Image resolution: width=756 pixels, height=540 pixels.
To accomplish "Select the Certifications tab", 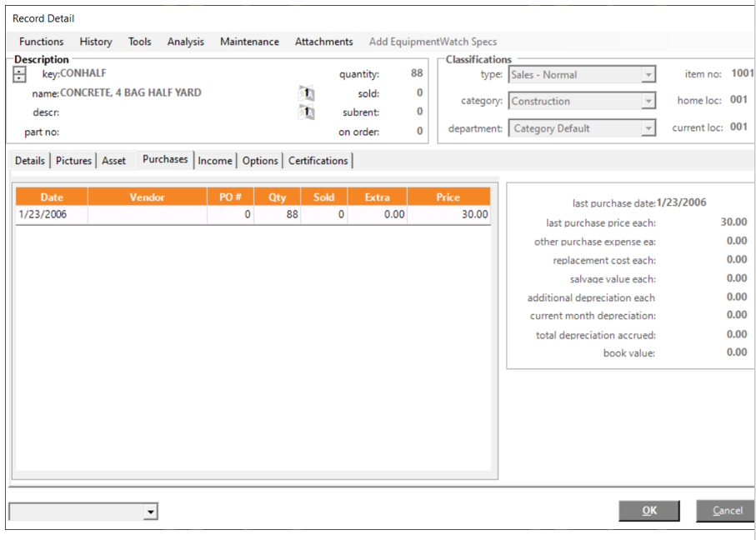I will 318,161.
